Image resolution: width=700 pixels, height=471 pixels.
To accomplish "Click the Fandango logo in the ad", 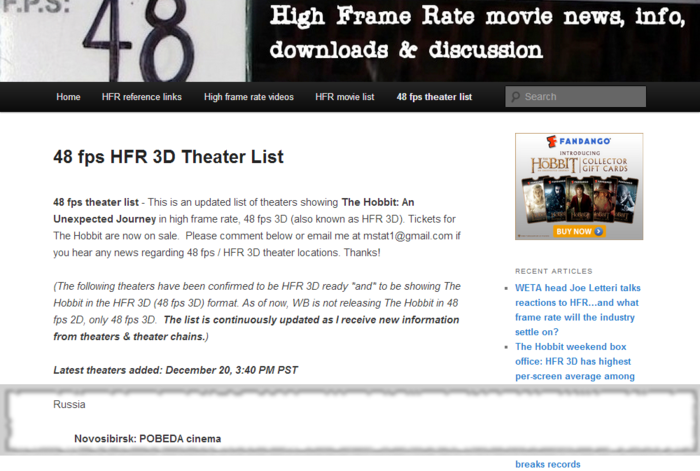I will [x=579, y=141].
